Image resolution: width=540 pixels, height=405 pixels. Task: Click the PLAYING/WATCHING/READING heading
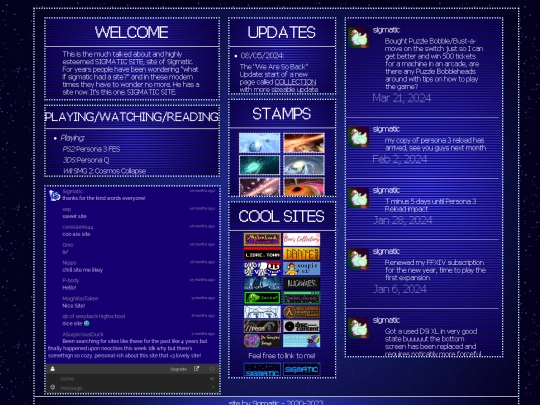tap(132, 117)
